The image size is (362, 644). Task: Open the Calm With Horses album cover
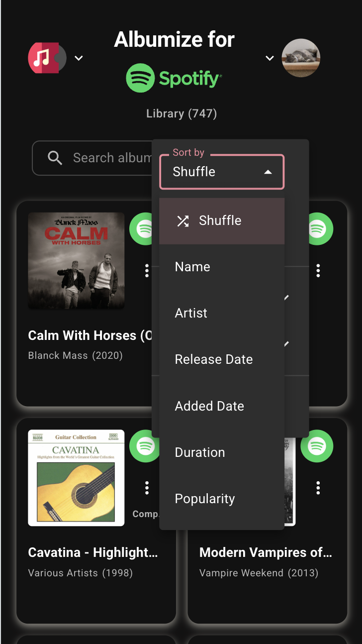tap(76, 261)
